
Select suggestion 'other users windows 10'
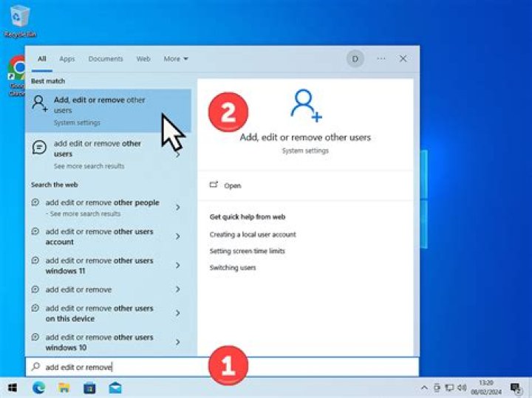tap(100, 343)
